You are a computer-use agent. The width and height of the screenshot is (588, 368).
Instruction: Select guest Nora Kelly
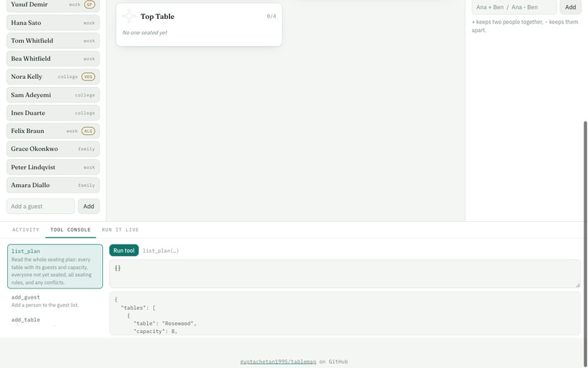[x=53, y=77]
